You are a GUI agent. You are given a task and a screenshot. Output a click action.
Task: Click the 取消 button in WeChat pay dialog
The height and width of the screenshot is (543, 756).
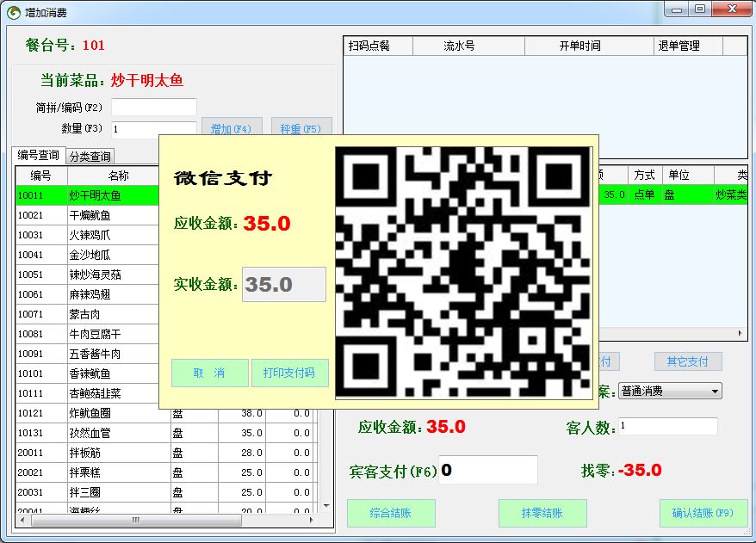pyautogui.click(x=210, y=373)
